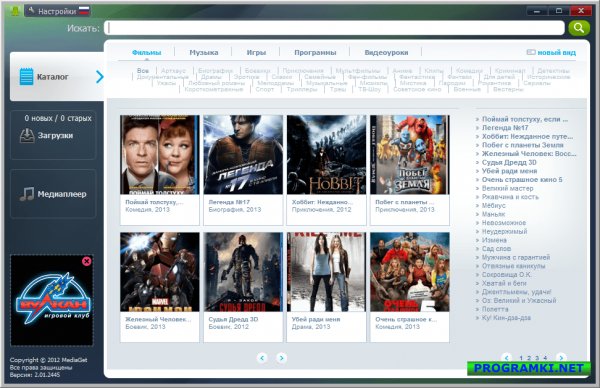Viewport: 600px width, 388px height.
Task: Click Мёбиус in the list
Action: 494,205
